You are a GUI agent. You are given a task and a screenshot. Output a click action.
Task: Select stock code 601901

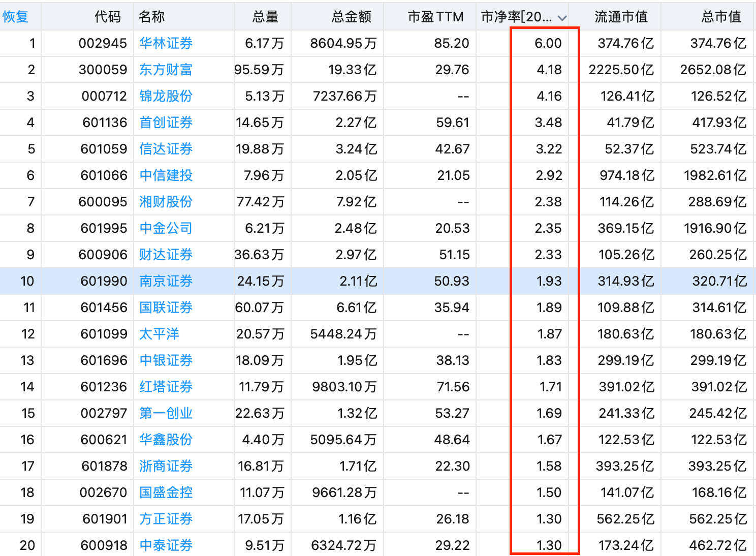[x=105, y=519]
